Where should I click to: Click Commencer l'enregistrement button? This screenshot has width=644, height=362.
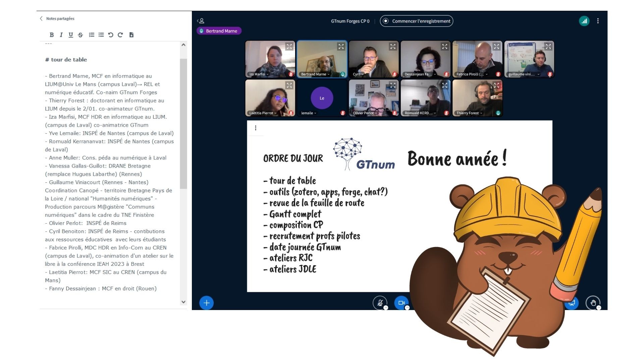417,21
